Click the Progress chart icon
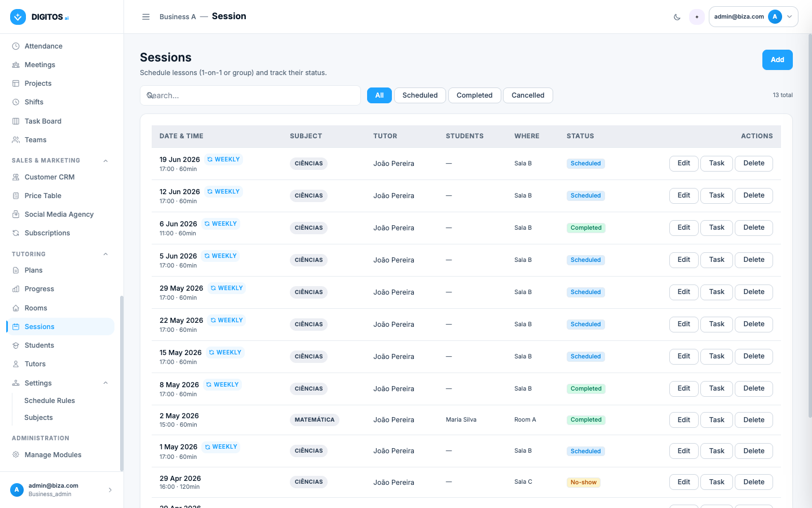Image resolution: width=812 pixels, height=508 pixels. tap(16, 289)
